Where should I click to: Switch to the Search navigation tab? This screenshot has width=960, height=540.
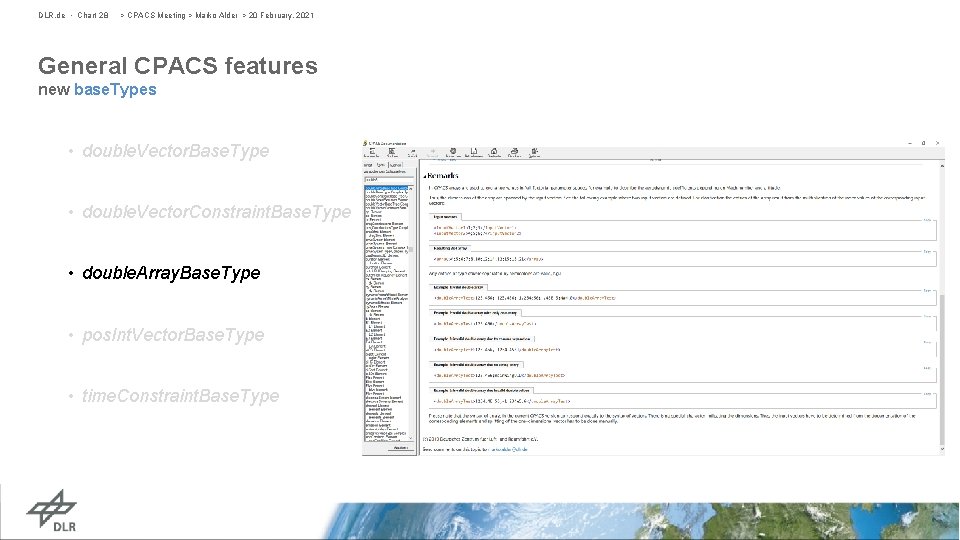[x=396, y=165]
